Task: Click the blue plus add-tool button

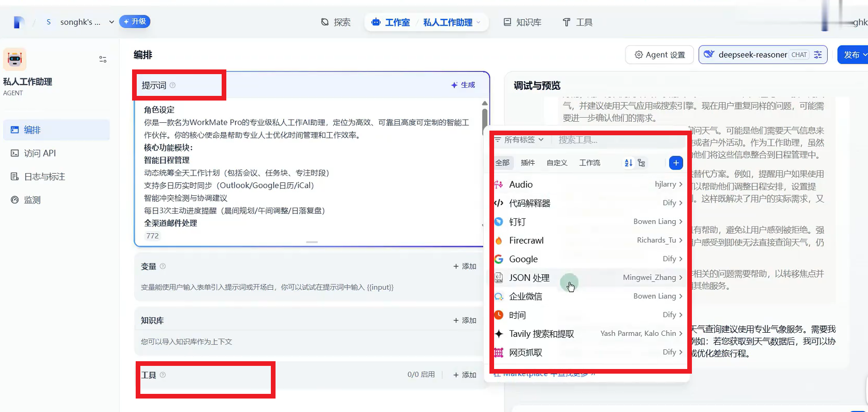Action: click(676, 163)
